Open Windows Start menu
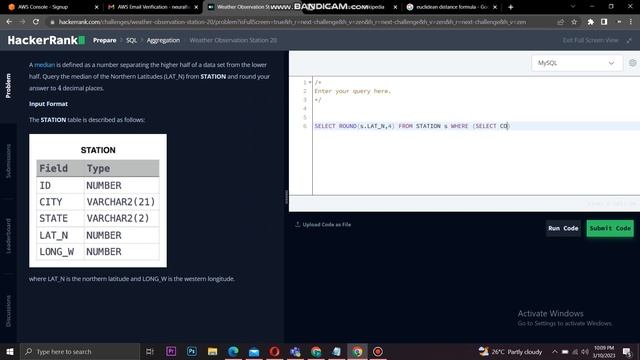The width and height of the screenshot is (640, 360). pyautogui.click(x=9, y=351)
